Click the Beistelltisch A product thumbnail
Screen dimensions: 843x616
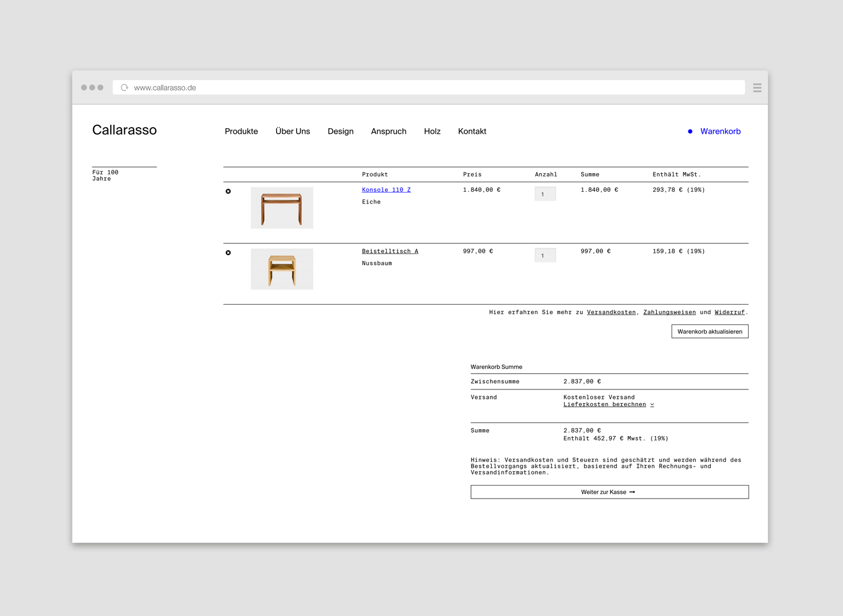pos(282,269)
